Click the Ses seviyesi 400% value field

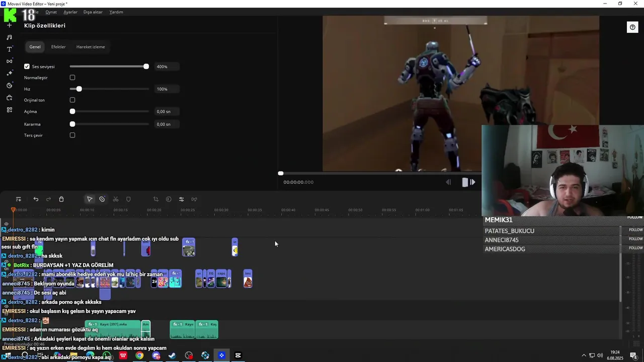(167, 66)
